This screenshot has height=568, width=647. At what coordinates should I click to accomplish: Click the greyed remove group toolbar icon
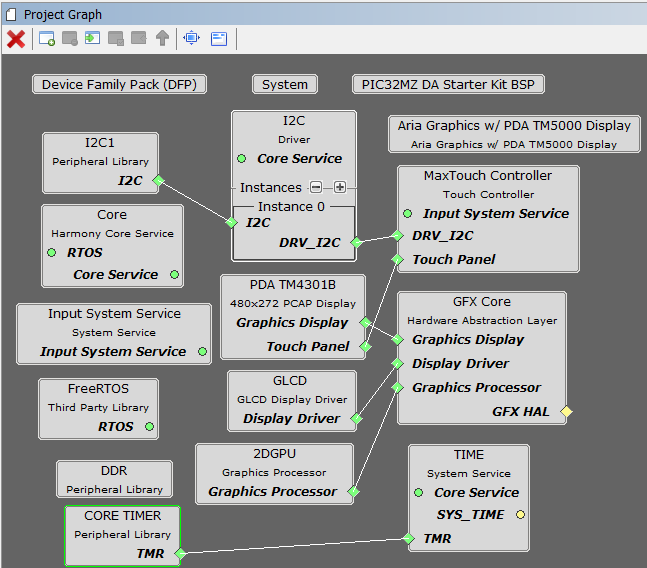(70, 39)
